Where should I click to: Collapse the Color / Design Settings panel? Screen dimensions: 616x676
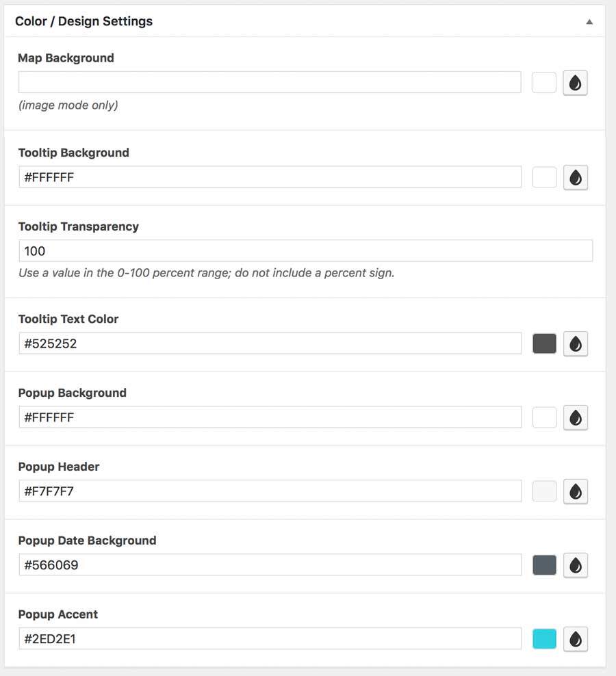tap(589, 22)
